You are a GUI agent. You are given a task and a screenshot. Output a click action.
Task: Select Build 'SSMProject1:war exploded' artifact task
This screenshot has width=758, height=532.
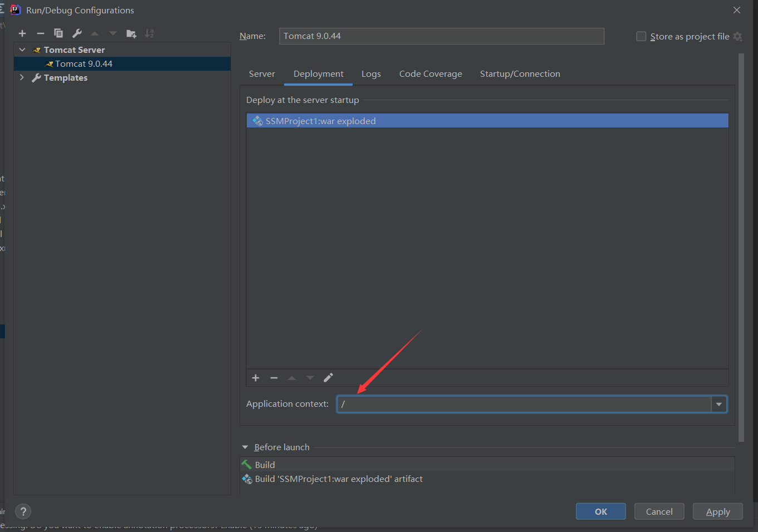pyautogui.click(x=487, y=479)
